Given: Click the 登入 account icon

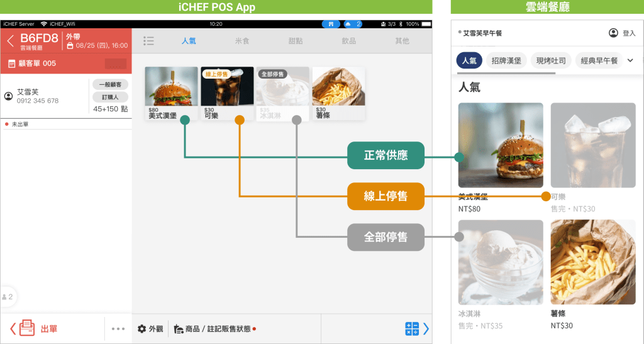Looking at the screenshot, I should tap(613, 33).
